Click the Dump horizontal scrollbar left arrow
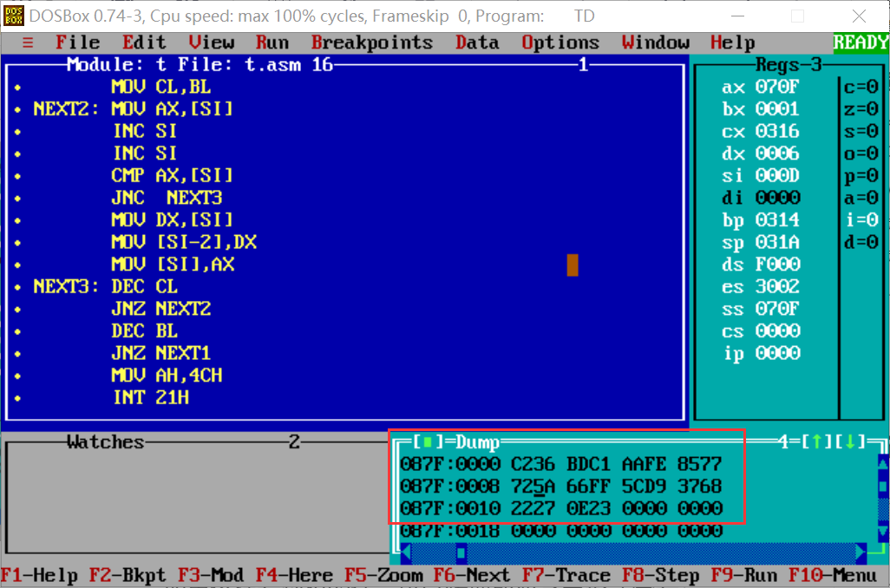890x588 pixels. (406, 552)
